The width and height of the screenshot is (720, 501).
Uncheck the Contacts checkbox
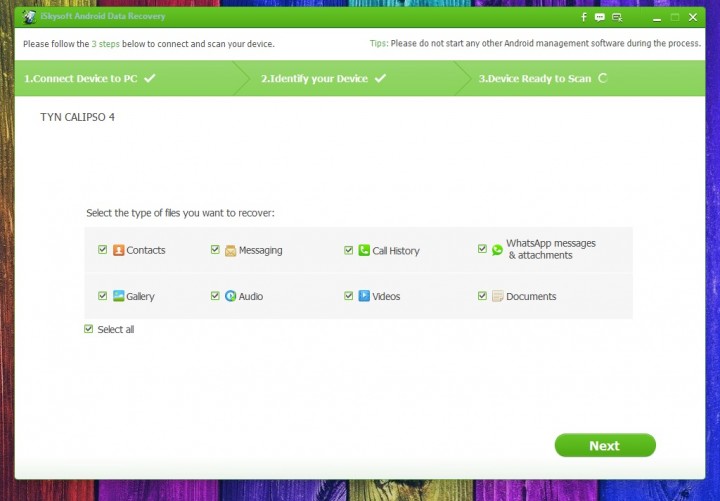point(102,249)
